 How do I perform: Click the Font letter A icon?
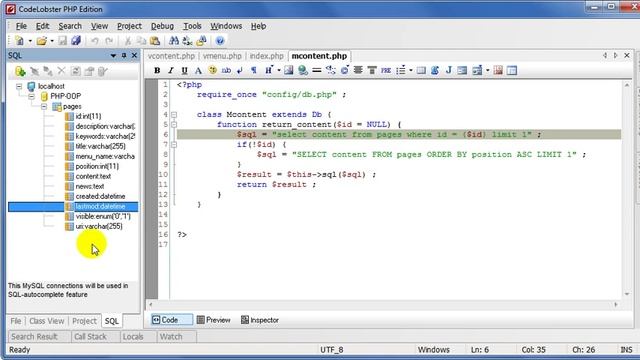click(198, 70)
